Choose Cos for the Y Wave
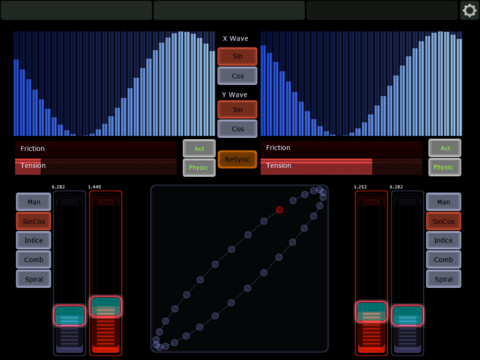Viewport: 480px width, 360px height. point(237,129)
